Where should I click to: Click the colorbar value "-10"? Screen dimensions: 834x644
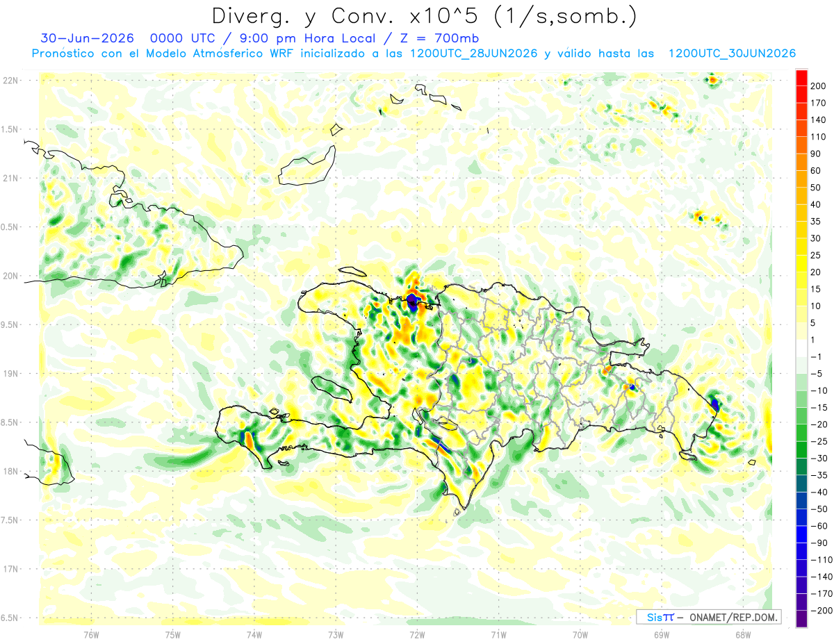pos(821,391)
